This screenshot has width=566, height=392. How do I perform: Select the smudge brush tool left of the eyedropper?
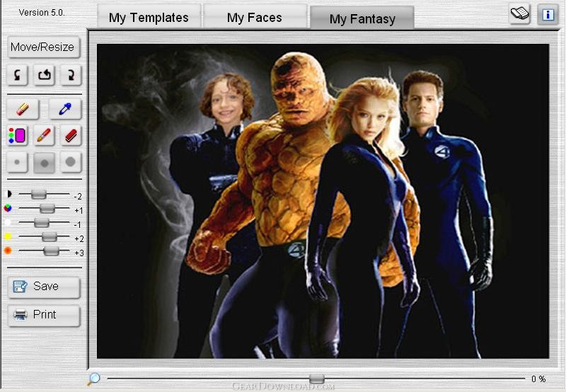coord(22,109)
